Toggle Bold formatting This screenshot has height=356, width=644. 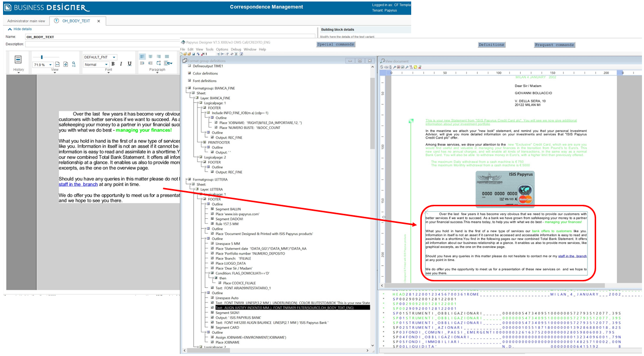pos(113,64)
